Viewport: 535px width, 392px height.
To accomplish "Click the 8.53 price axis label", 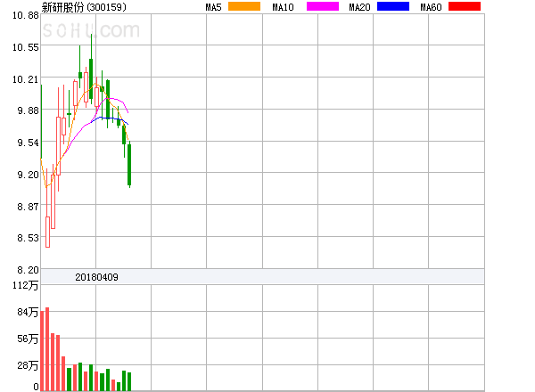I will pyautogui.click(x=28, y=238).
